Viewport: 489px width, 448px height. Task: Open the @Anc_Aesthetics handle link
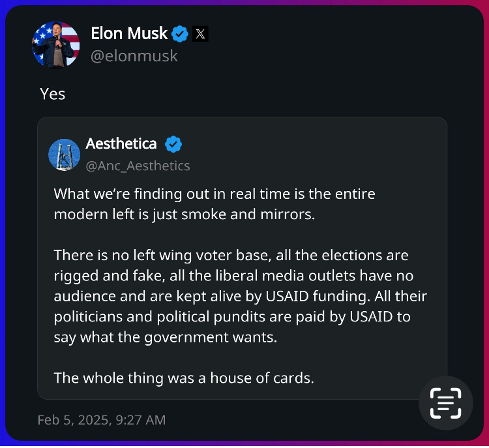138,166
